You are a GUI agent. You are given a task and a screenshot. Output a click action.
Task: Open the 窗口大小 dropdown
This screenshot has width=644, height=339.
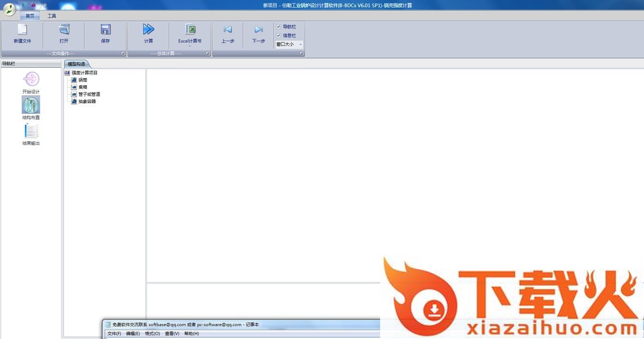click(289, 44)
